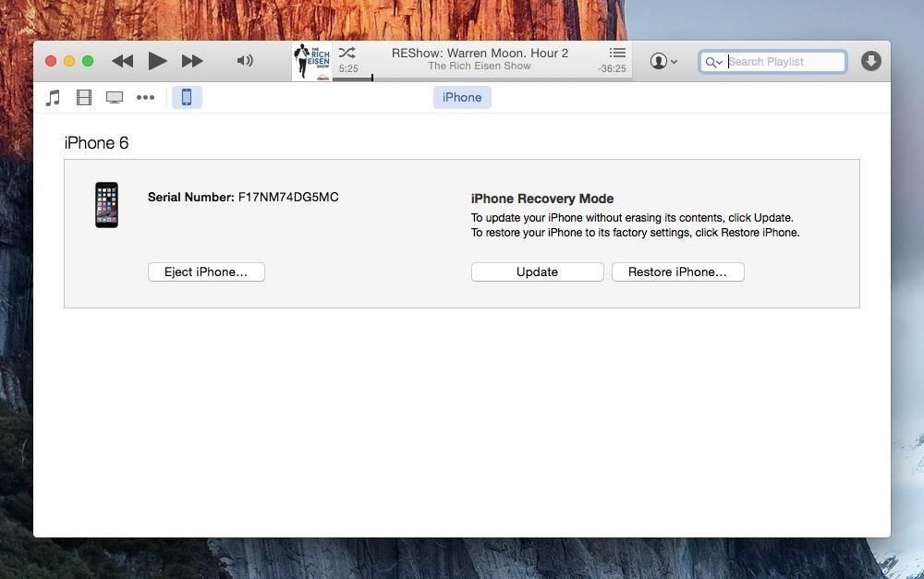Screen dimensions: 924x579
Task: Switch to the Movies film strip icon
Action: 83,97
